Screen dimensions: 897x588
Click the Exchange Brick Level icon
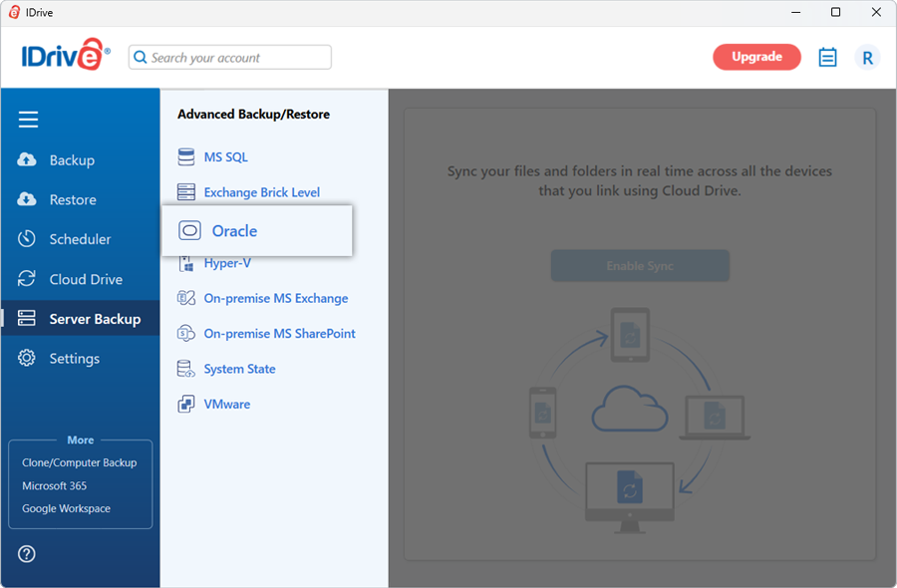coord(186,192)
